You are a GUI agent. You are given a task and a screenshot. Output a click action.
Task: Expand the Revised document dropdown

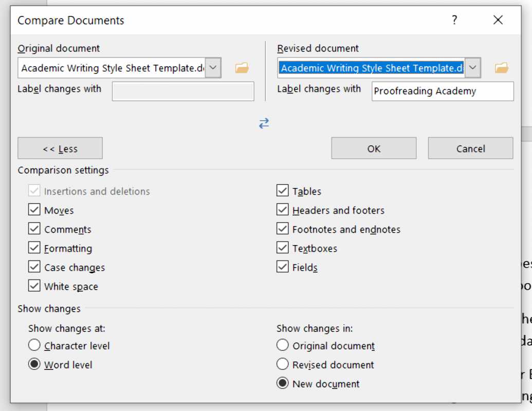point(472,67)
